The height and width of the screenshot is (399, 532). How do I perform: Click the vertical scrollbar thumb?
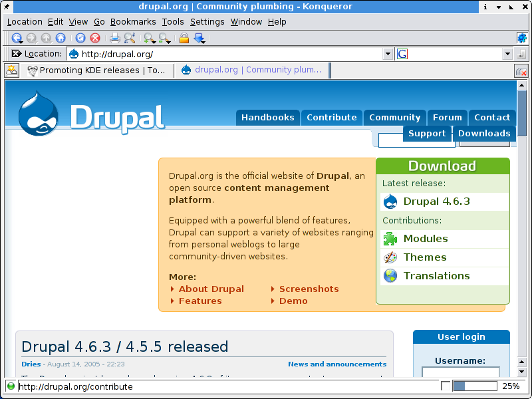click(522, 112)
